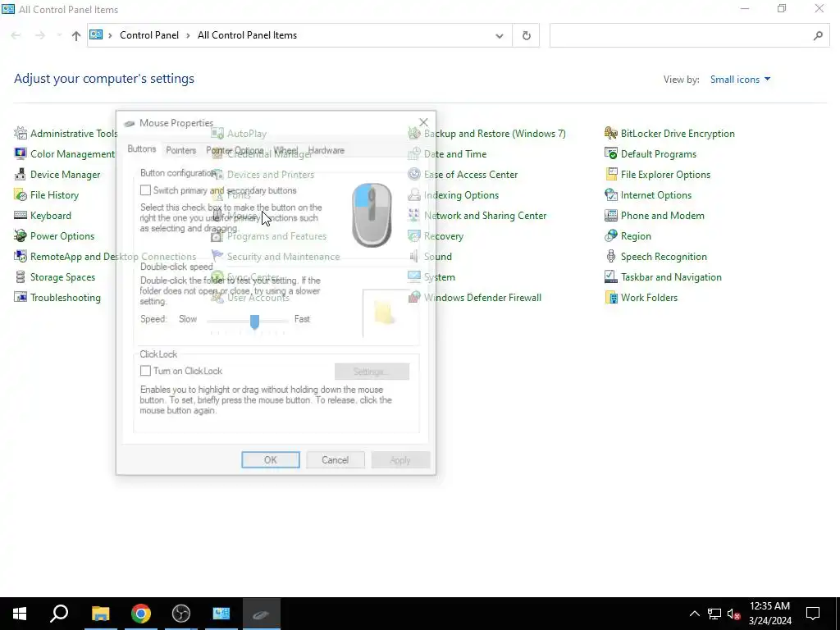Open Phone and Modem icon
The width and height of the screenshot is (840, 630).
pyautogui.click(x=610, y=216)
